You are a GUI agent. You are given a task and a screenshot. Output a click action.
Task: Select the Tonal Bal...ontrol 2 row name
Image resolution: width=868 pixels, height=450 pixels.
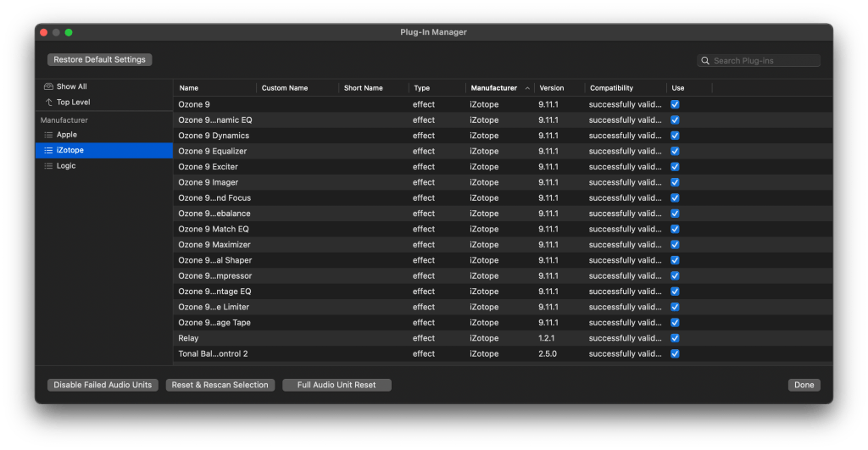pos(213,353)
